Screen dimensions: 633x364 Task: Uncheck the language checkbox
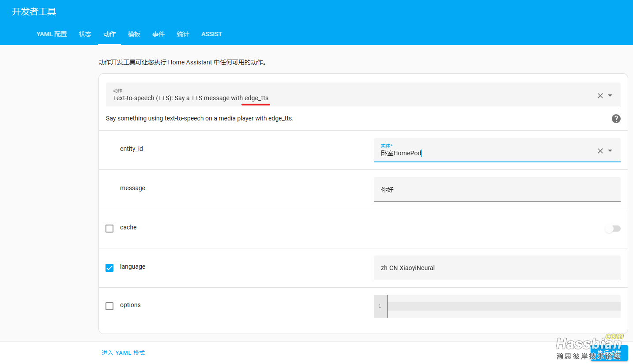109,268
